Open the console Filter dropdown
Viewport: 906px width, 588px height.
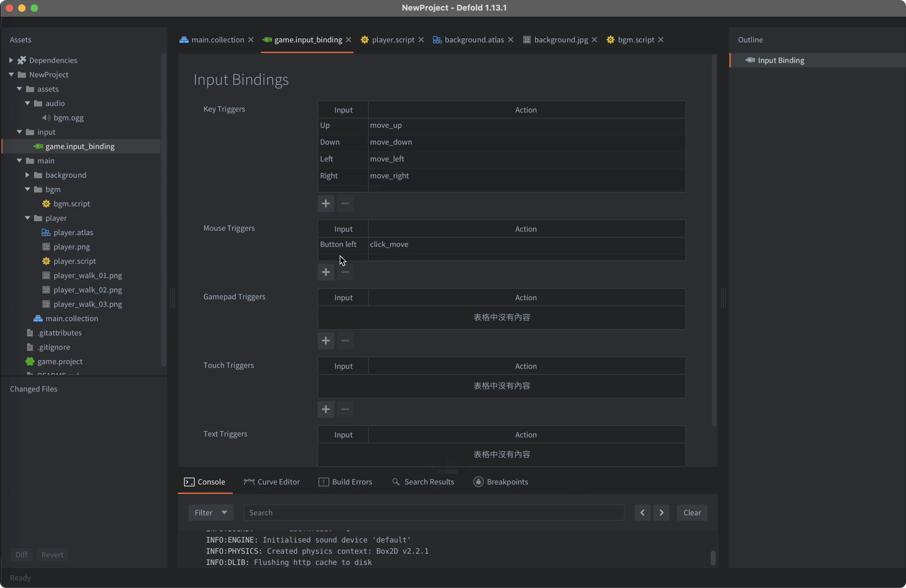pyautogui.click(x=211, y=513)
